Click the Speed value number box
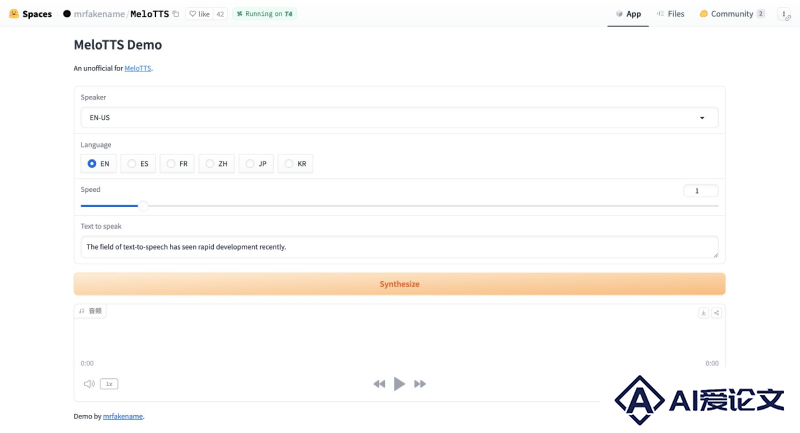 pyautogui.click(x=701, y=191)
